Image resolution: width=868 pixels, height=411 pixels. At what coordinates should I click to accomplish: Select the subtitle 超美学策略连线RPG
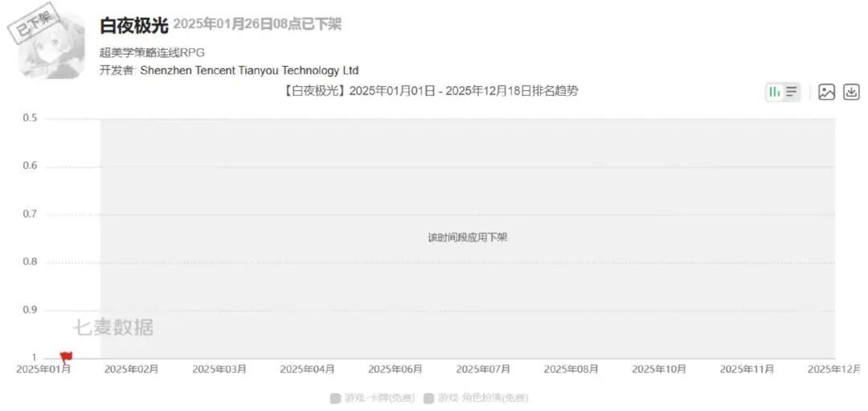(152, 52)
